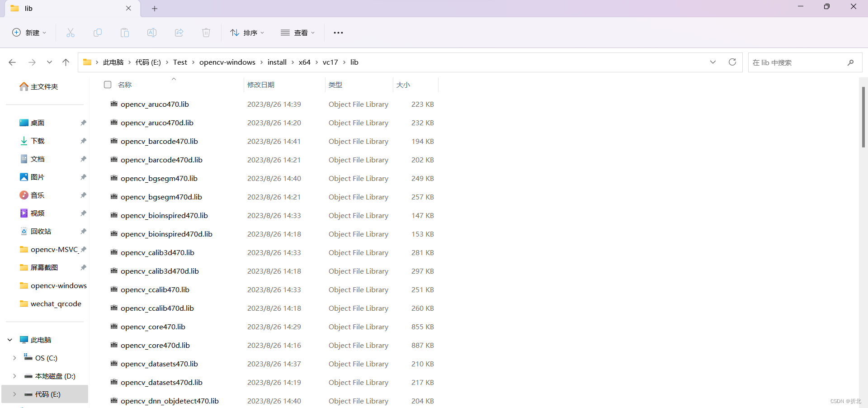Select opencv_barcode470.lib file
Viewport: 868px width, 408px height.
(x=159, y=141)
